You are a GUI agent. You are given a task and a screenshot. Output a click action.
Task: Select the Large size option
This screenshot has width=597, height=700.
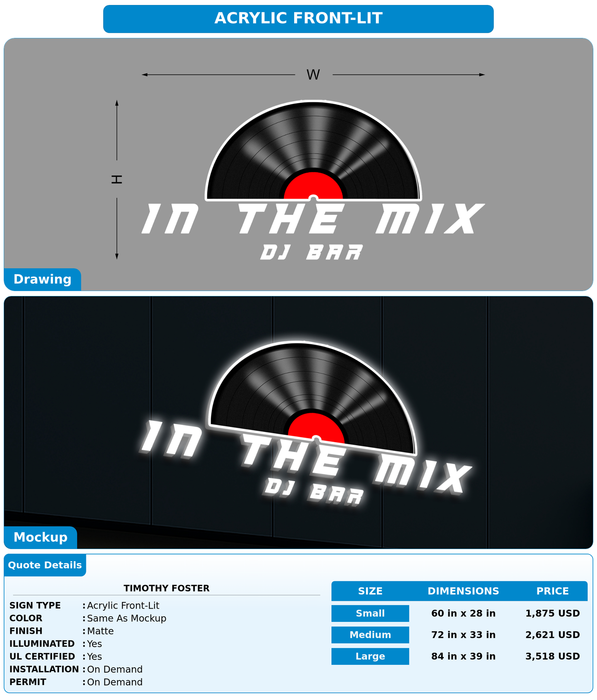click(x=370, y=657)
